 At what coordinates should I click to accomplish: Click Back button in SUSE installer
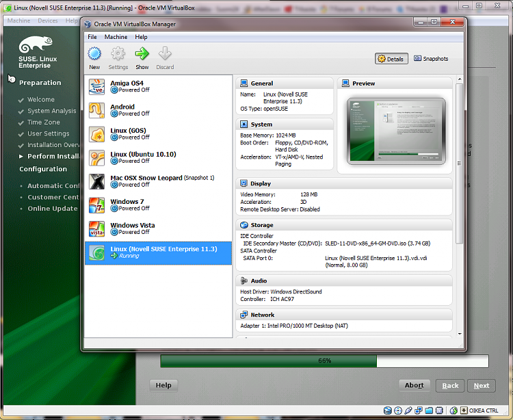451,386
